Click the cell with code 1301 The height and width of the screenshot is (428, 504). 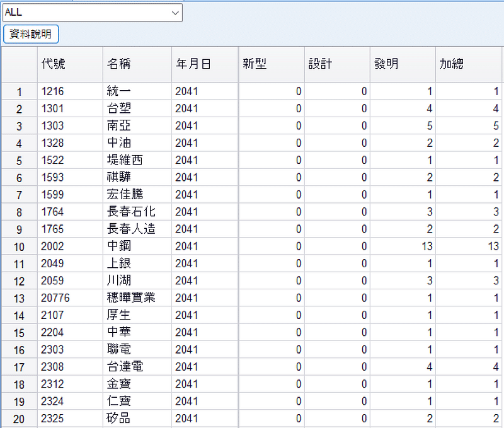70,108
